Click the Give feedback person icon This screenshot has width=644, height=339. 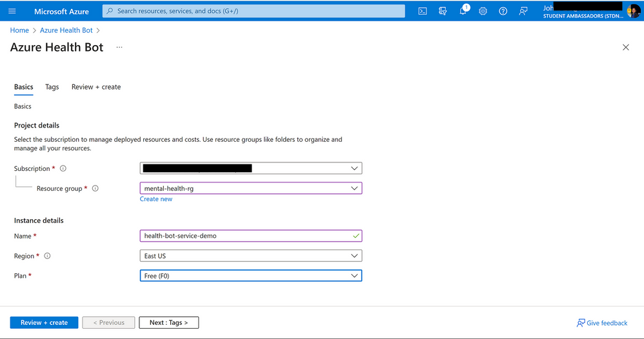(580, 323)
